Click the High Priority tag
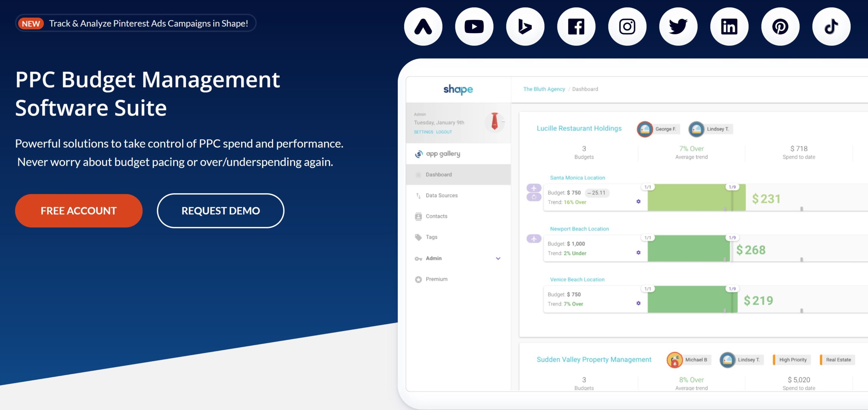Screen dimensions: 868x410 click(x=792, y=360)
